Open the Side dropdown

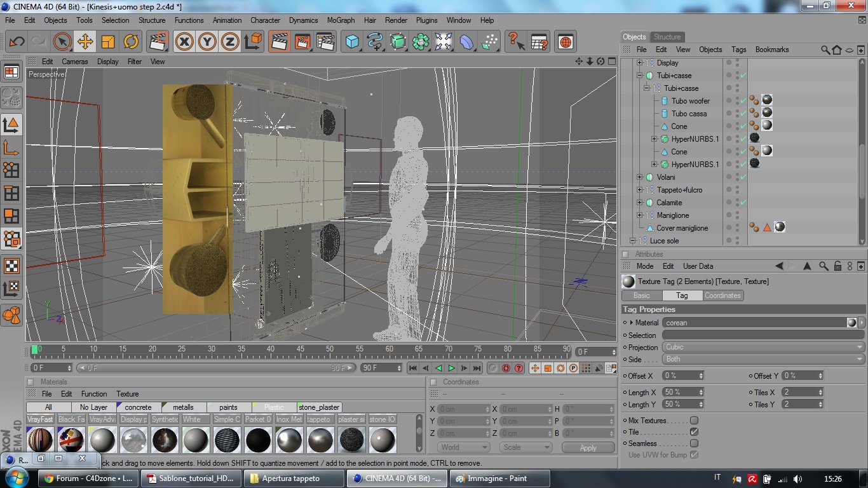(x=764, y=359)
